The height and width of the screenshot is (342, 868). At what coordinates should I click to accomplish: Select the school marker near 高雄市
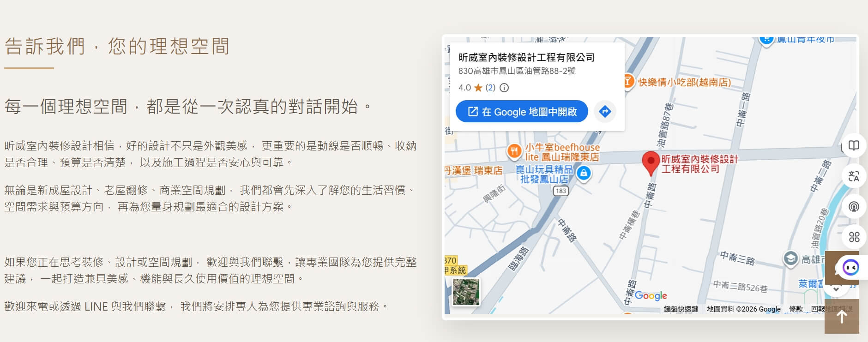[x=790, y=258]
